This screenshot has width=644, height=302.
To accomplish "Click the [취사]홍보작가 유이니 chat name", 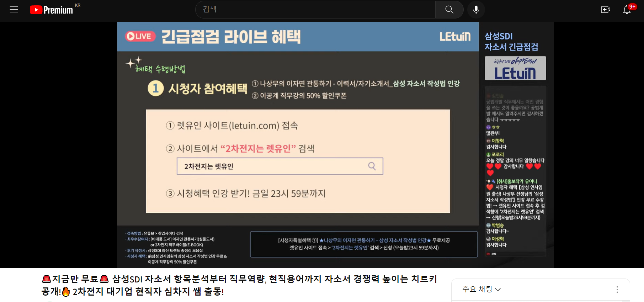I will point(516,181).
